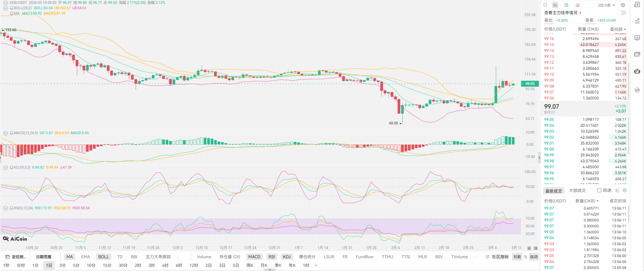Click the growth chart icon in sidebar

point(637,21)
